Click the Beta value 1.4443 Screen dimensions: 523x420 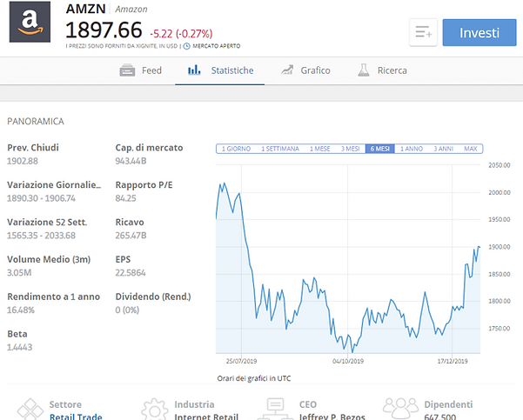[20, 348]
